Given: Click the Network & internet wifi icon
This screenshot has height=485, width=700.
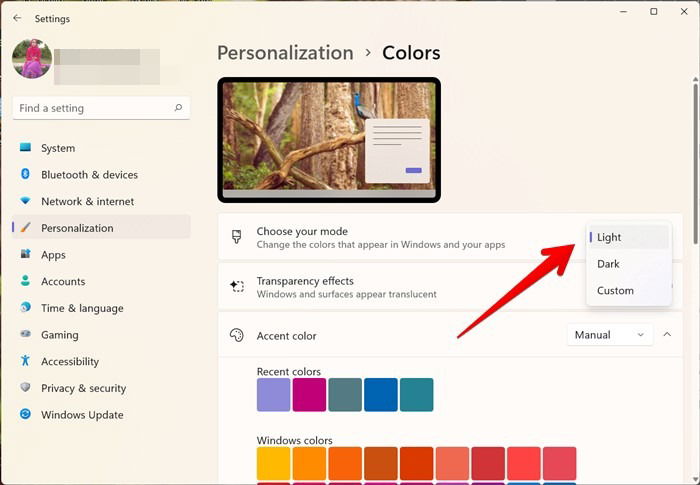Looking at the screenshot, I should (x=25, y=201).
